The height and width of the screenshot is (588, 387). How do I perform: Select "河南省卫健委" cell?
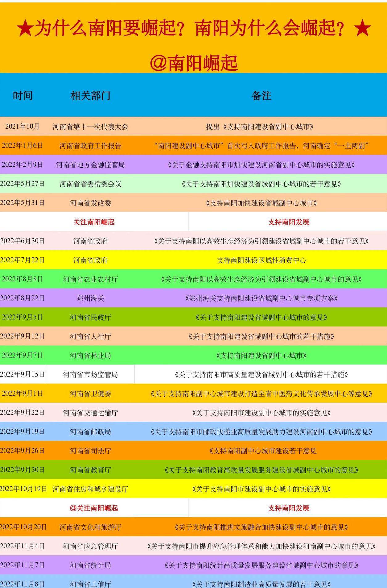click(x=90, y=394)
